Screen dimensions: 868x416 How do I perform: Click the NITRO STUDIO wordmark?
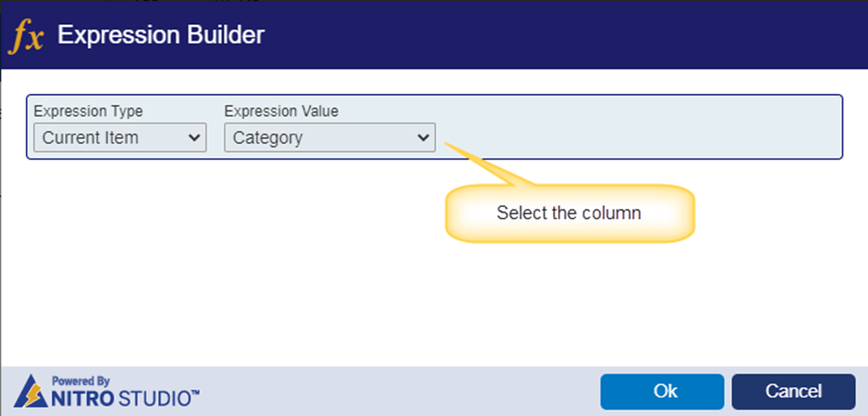[125, 398]
